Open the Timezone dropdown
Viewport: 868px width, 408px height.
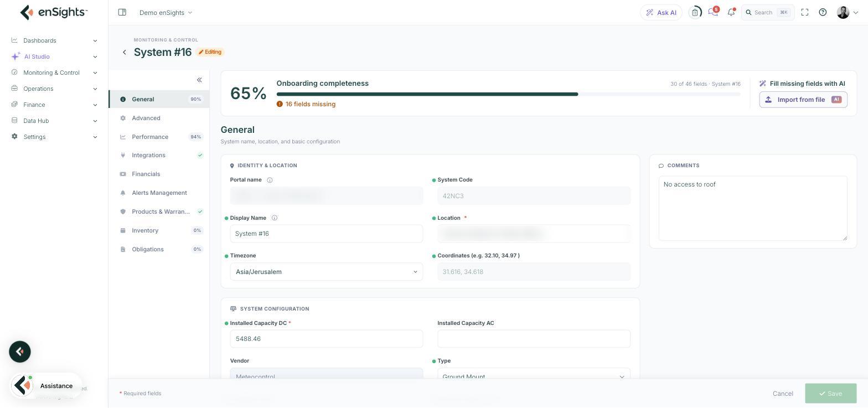point(327,272)
